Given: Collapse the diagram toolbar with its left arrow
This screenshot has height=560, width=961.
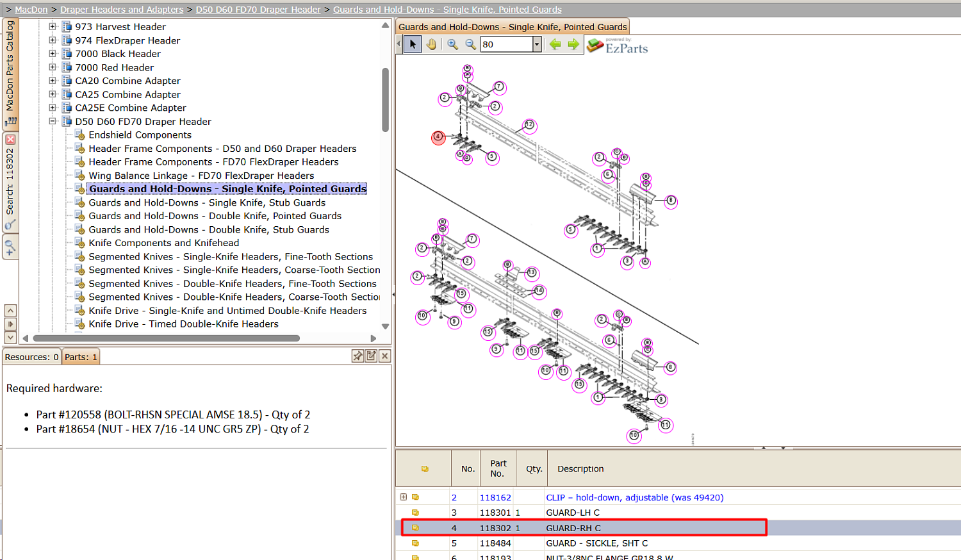Looking at the screenshot, I should point(398,44).
